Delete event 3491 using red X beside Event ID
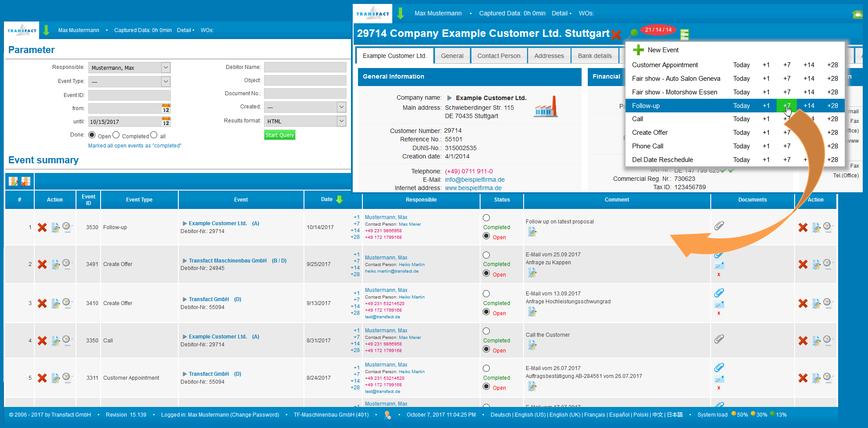The width and height of the screenshot is (868, 428). pyautogui.click(x=42, y=264)
